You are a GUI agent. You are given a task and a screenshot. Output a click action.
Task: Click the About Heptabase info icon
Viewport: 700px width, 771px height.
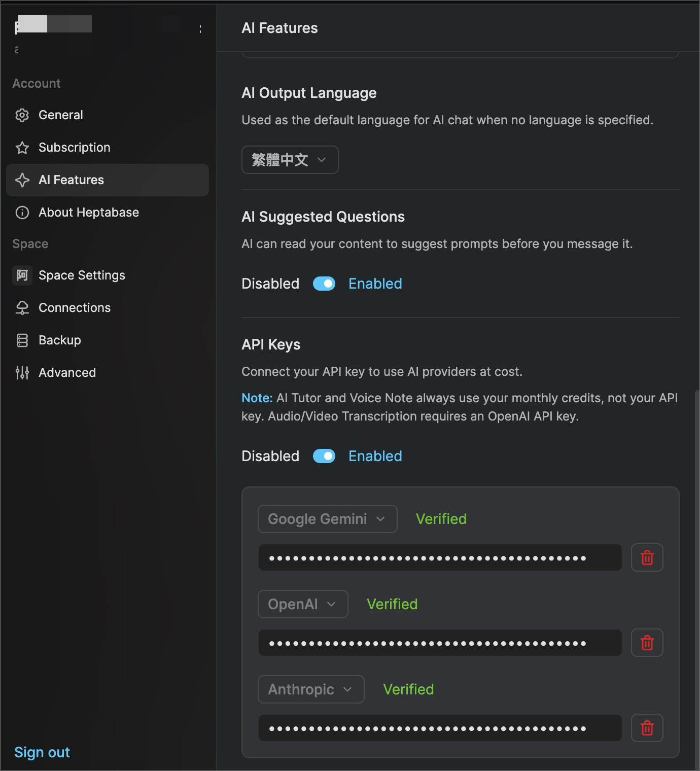(22, 213)
